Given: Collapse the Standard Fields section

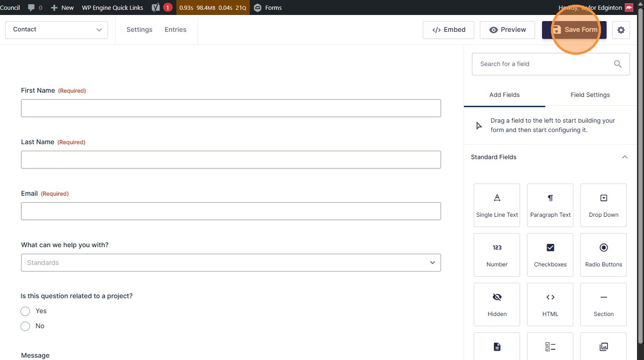Looking at the screenshot, I should 624,157.
